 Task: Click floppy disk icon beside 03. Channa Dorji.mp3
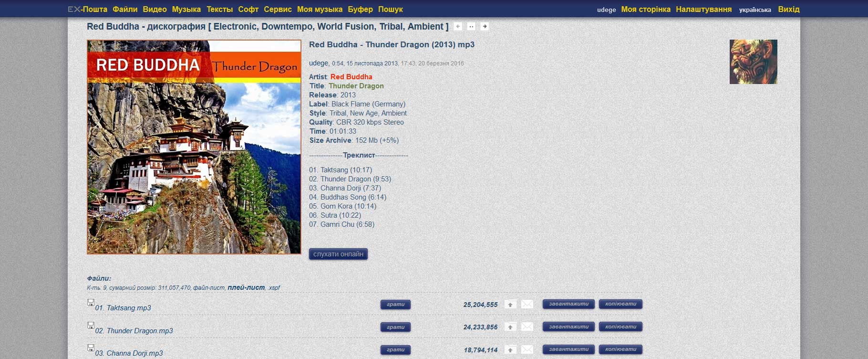tap(91, 348)
